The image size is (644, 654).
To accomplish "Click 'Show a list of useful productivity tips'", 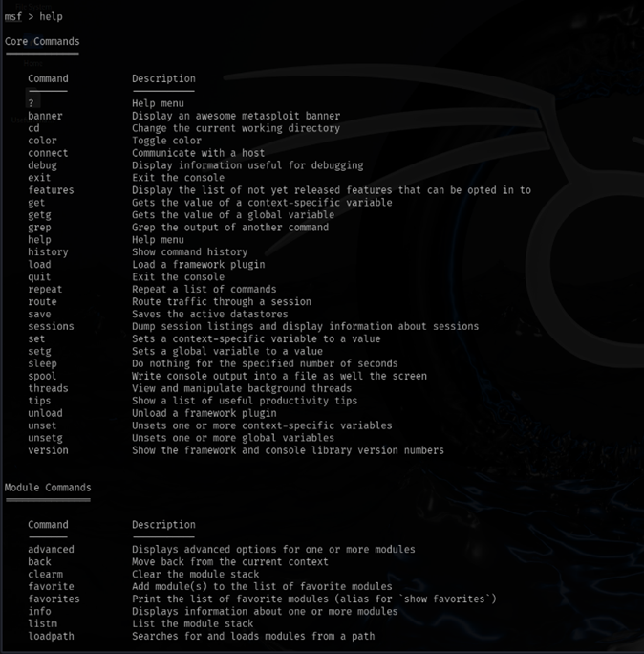I will point(245,401).
